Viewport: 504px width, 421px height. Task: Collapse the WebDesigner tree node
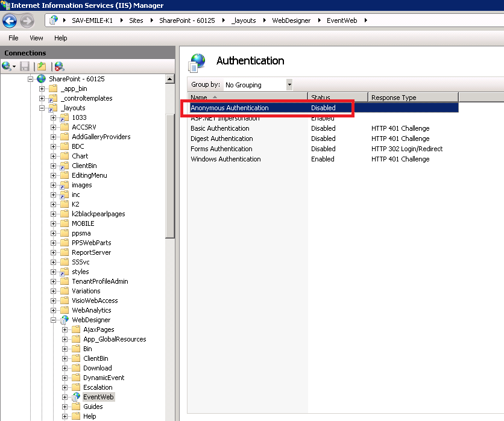pos(54,320)
